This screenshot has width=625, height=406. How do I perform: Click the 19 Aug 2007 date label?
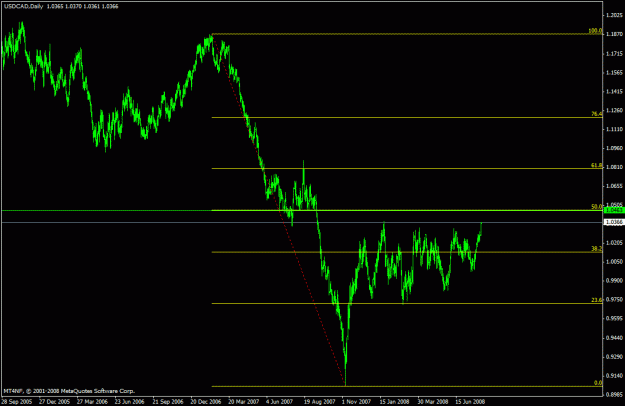(x=320, y=402)
